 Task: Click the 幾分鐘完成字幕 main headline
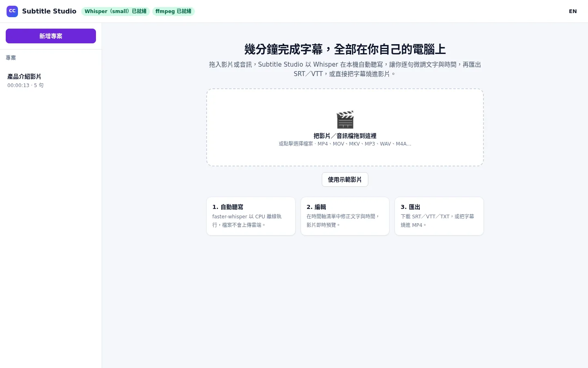(345, 49)
